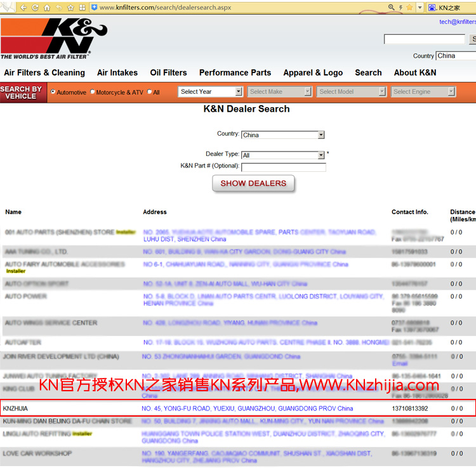Click the favorites star icon in toolbar
Image resolution: width=476 pixels, height=468 pixels.
click(x=70, y=7)
